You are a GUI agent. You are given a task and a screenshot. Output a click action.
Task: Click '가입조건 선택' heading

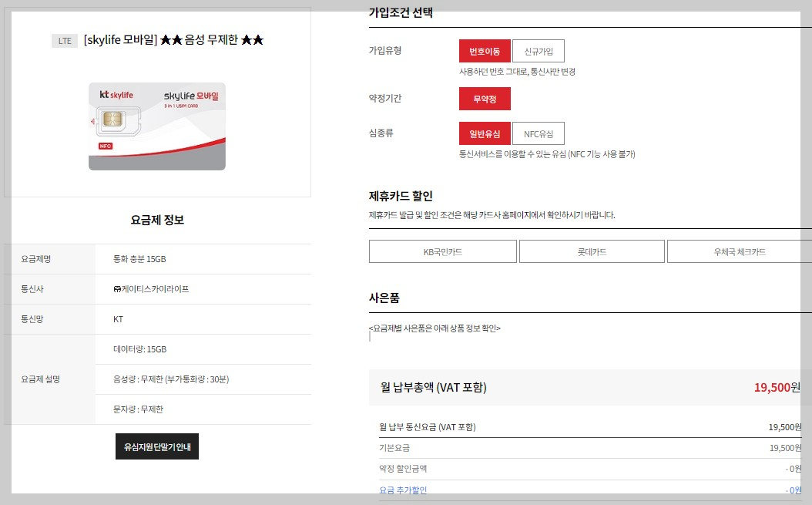coord(401,12)
